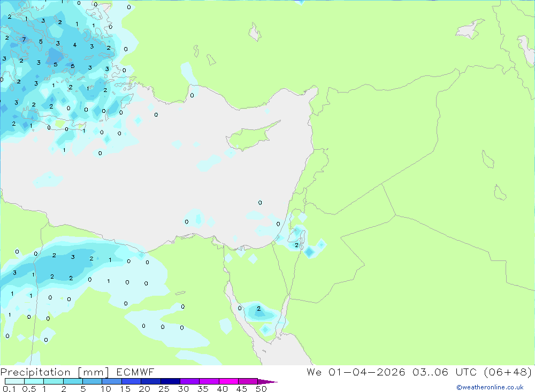
Task: Click the 20–25 mm legend color swatch
Action: click(x=151, y=381)
